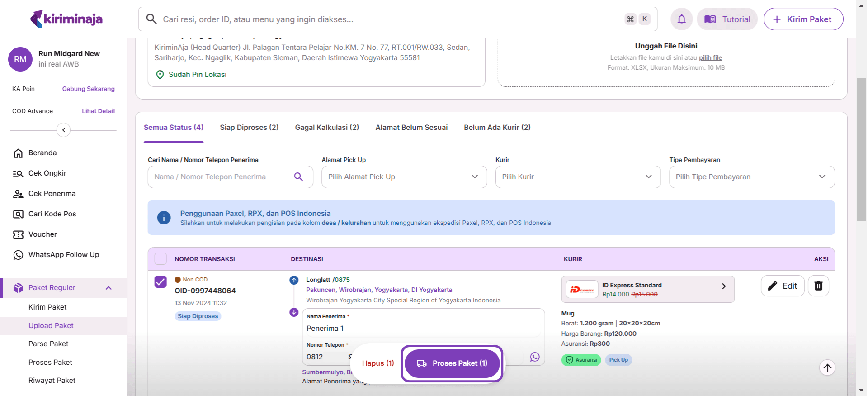Click the pilih file upload link

710,57
